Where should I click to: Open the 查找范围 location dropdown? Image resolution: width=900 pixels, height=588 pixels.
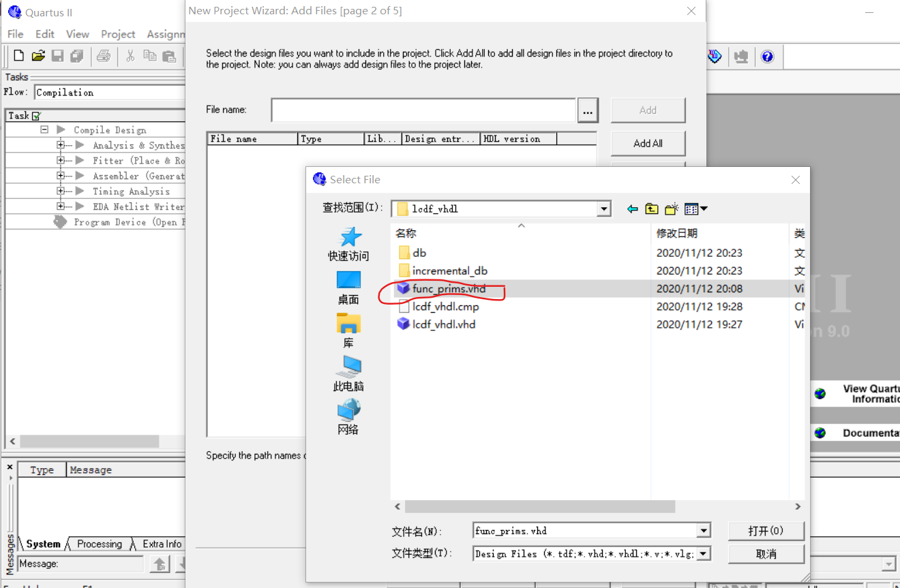[x=603, y=208]
